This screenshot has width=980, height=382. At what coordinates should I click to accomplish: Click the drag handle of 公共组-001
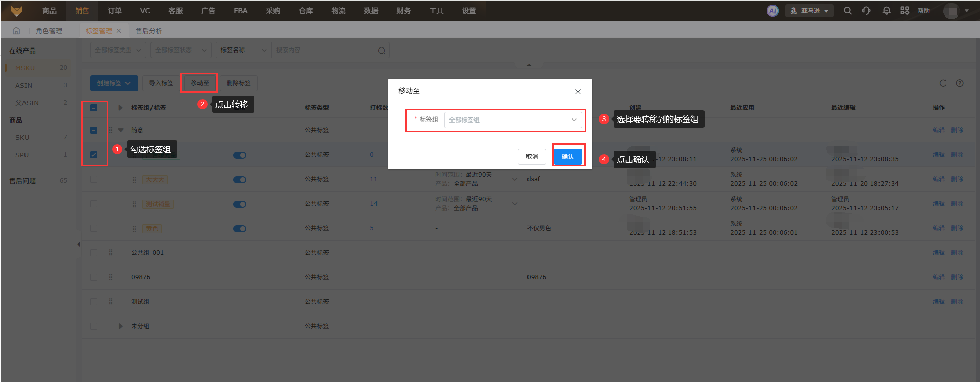click(111, 253)
